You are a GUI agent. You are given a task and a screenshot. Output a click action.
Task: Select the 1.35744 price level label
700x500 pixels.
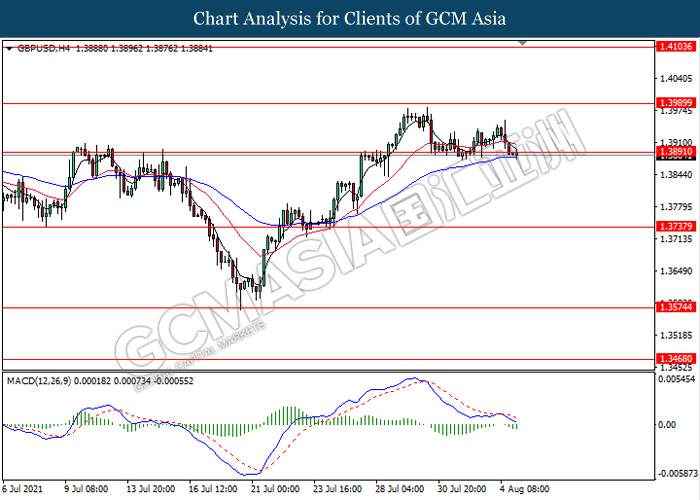pos(675,307)
